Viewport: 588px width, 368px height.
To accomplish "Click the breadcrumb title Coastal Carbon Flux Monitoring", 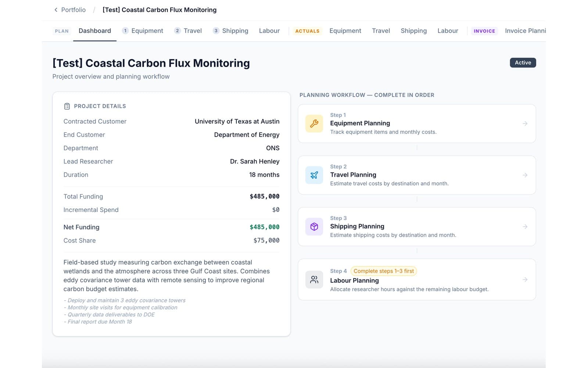I will tap(159, 10).
